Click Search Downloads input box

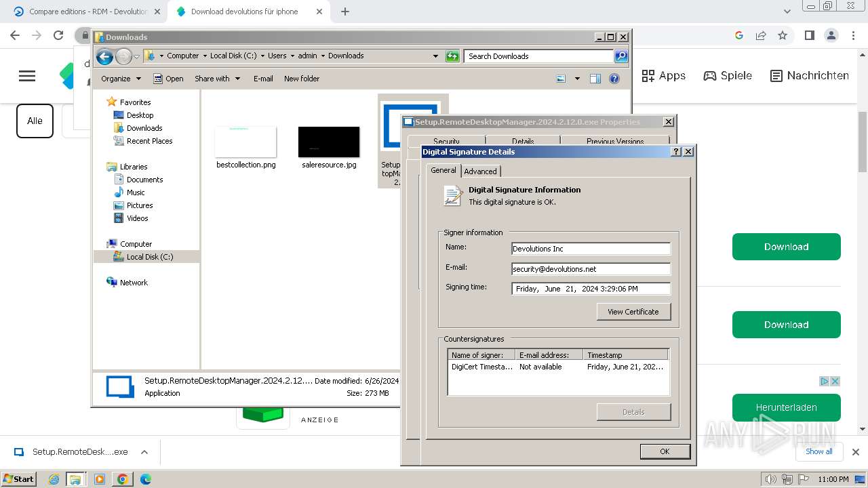[x=539, y=56]
